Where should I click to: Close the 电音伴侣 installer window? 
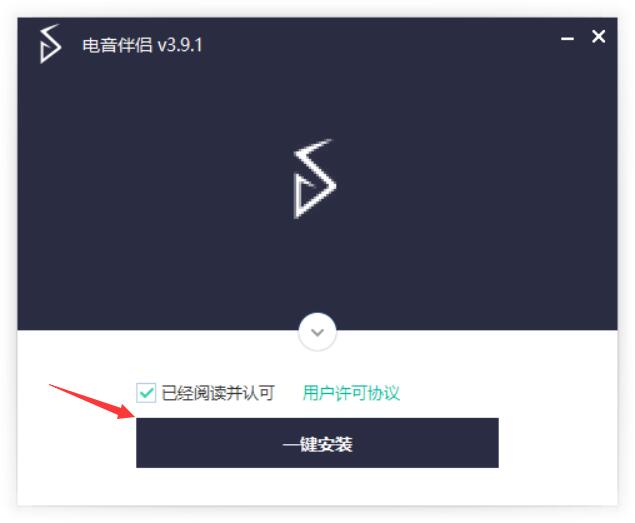coord(599,36)
